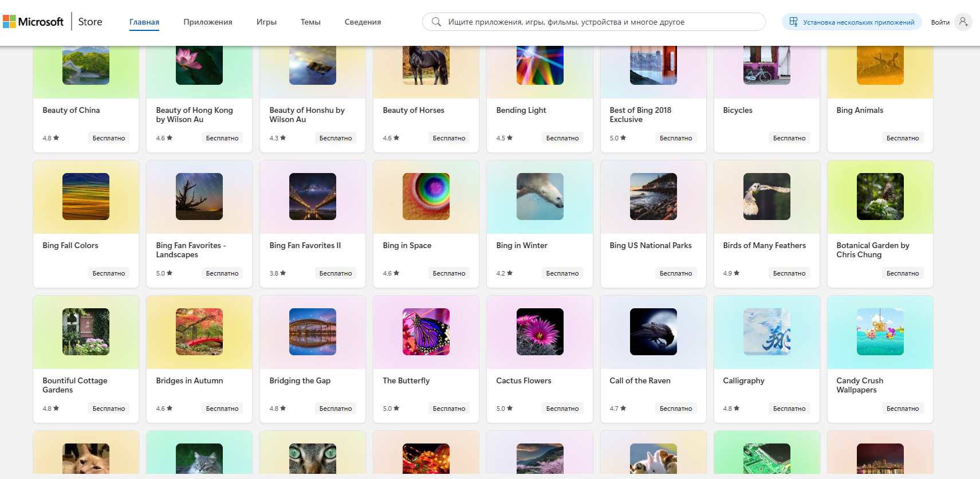
Task: Click the Bridging the Gap title
Action: pyautogui.click(x=300, y=380)
